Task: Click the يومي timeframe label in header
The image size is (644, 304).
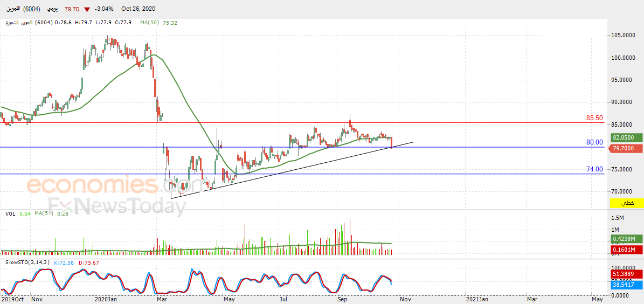Action: (x=53, y=9)
